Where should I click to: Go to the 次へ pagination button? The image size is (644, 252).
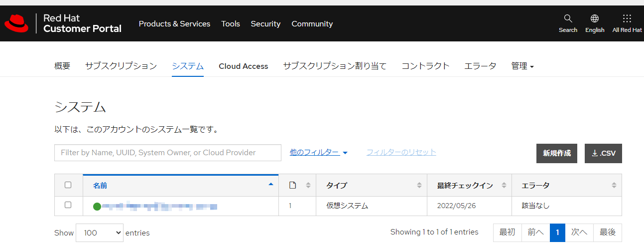click(x=579, y=232)
